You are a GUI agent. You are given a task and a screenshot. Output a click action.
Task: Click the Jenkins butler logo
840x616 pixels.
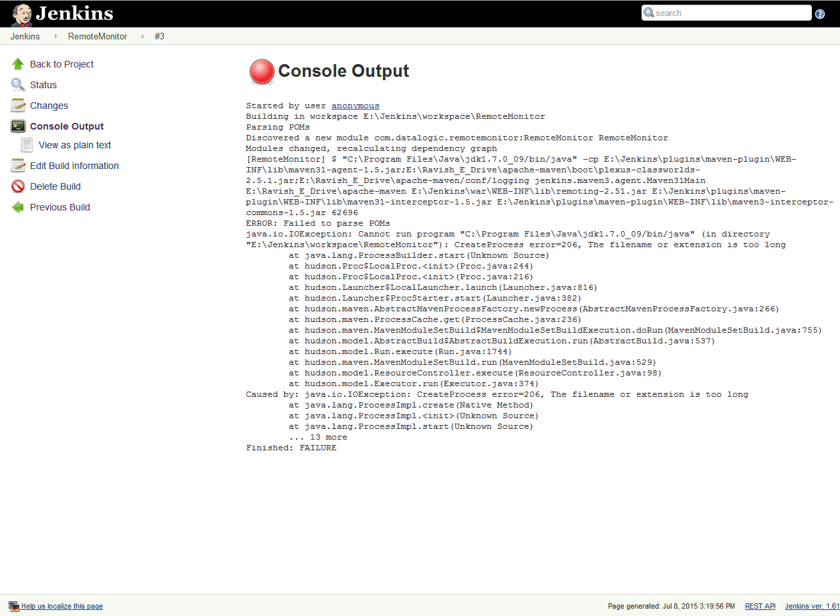[x=21, y=14]
